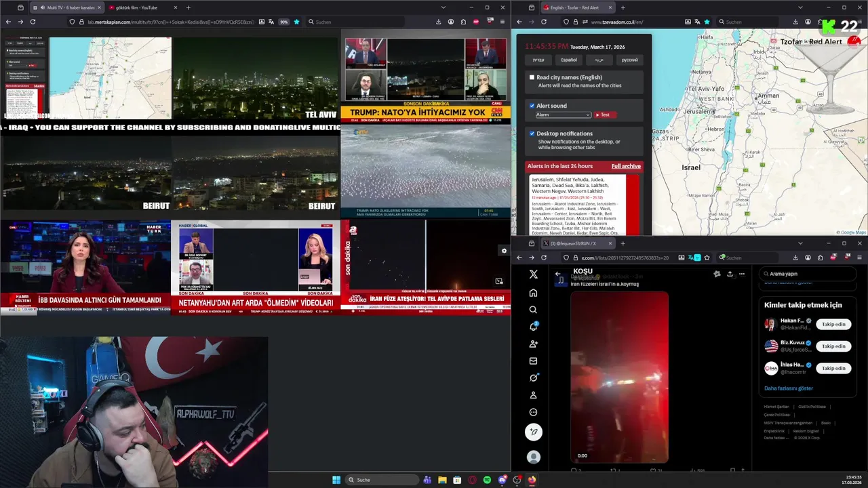Open X follow-people sidebar icon

coord(534,344)
